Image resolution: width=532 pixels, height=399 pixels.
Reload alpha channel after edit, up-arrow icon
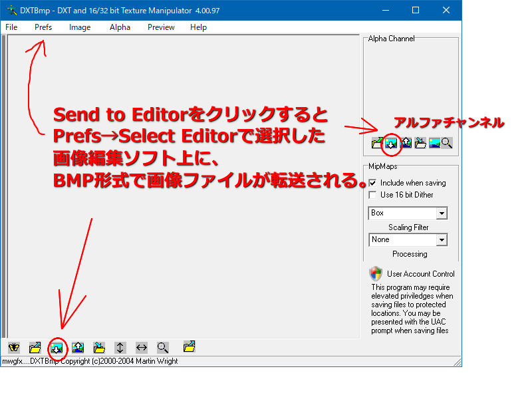tap(406, 143)
